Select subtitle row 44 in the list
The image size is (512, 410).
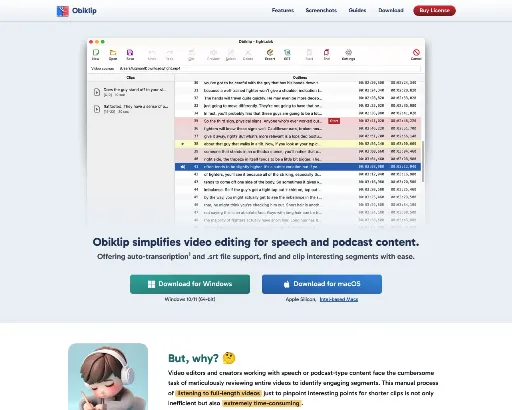(x=298, y=190)
